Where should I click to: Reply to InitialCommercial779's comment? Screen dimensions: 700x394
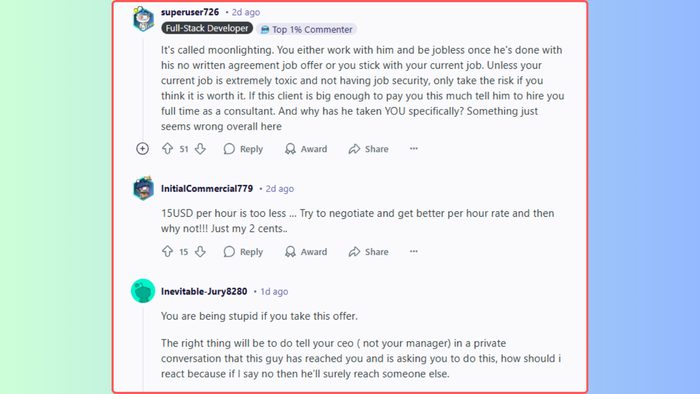click(243, 252)
